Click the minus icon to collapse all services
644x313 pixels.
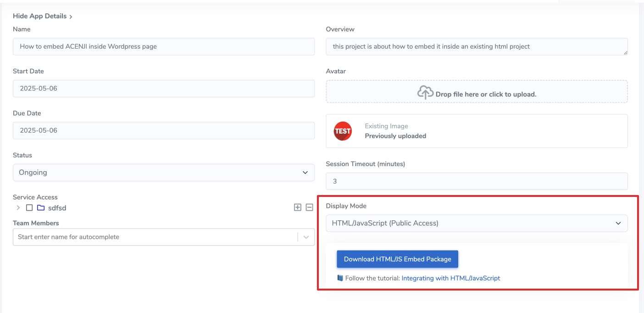tap(309, 207)
